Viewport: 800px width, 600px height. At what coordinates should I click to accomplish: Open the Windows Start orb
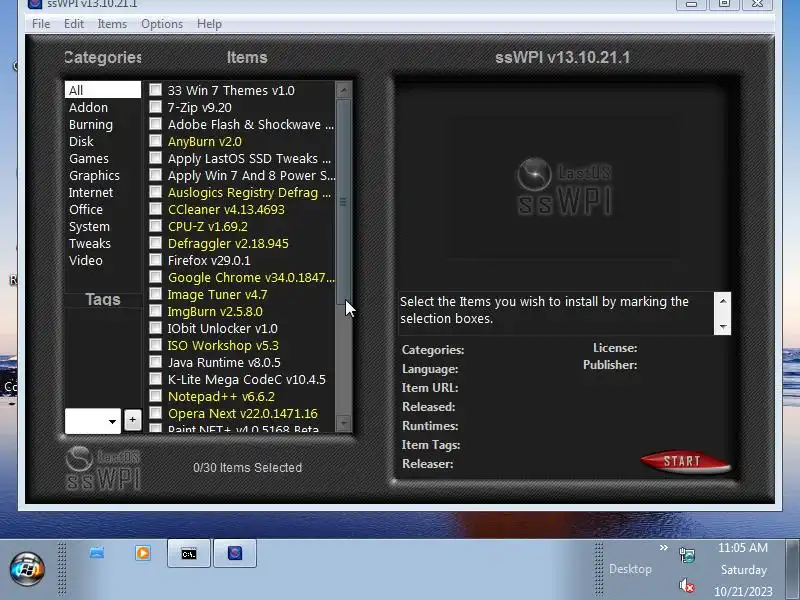pyautogui.click(x=27, y=569)
